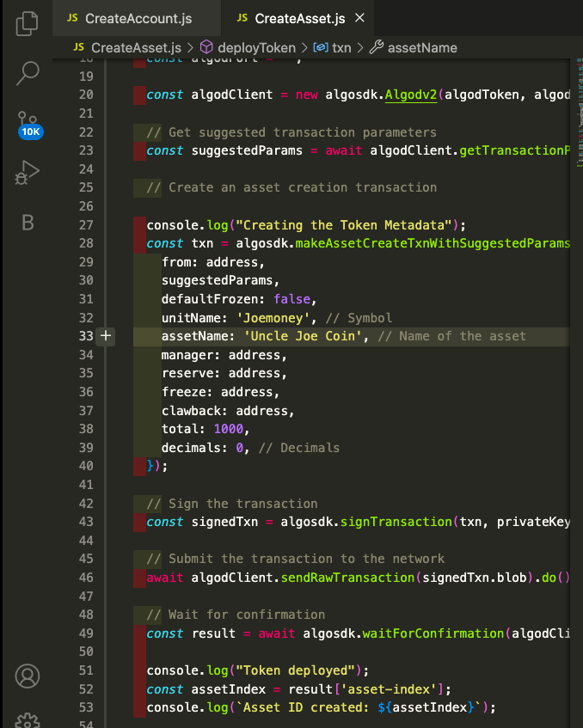
Task: Open the Accounts menu icon
Action: (x=28, y=676)
